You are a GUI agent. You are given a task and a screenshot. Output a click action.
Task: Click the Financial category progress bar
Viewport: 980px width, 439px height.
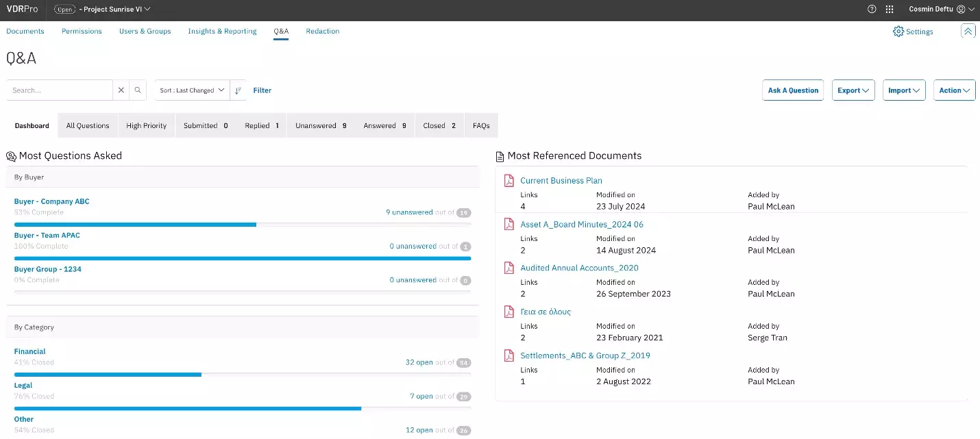coord(243,375)
